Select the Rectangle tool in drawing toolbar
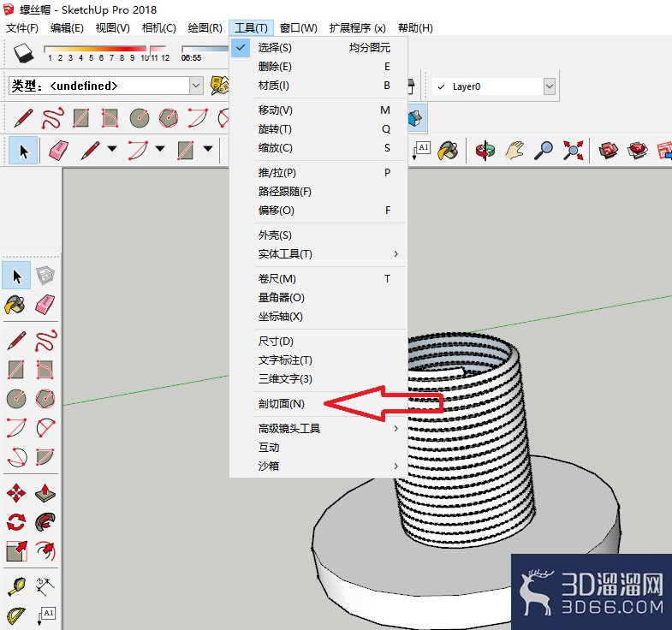 point(81,118)
